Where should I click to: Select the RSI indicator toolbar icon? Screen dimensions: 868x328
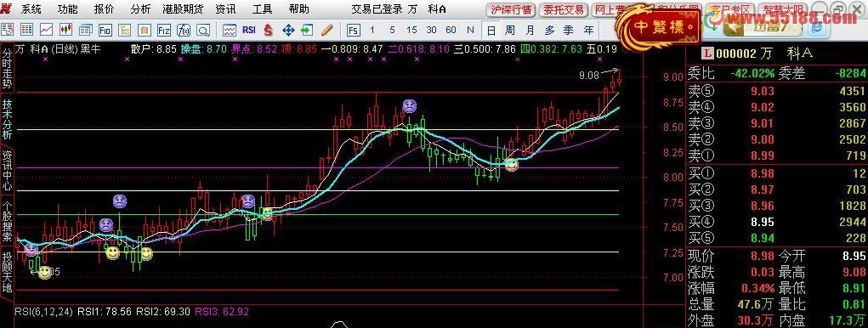248,30
